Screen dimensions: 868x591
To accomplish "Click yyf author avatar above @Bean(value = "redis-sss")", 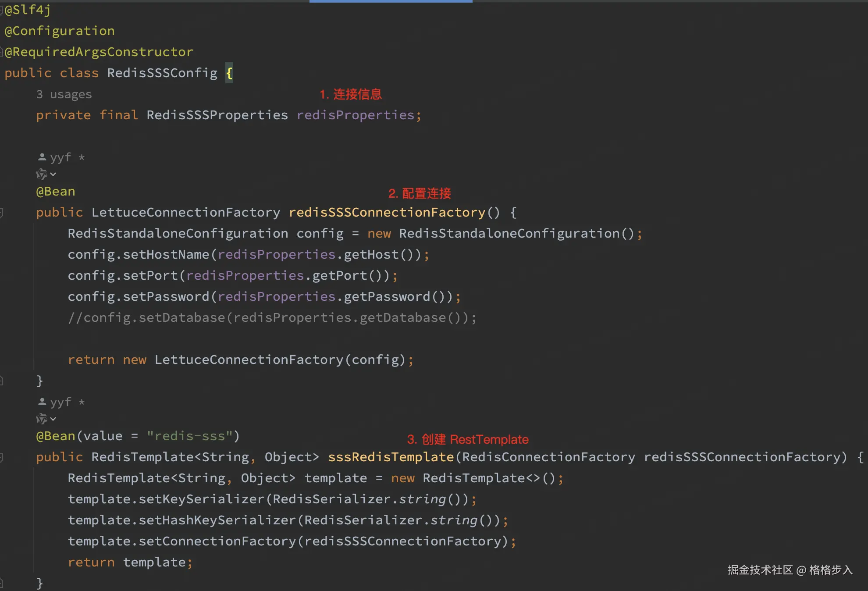I will 42,402.
